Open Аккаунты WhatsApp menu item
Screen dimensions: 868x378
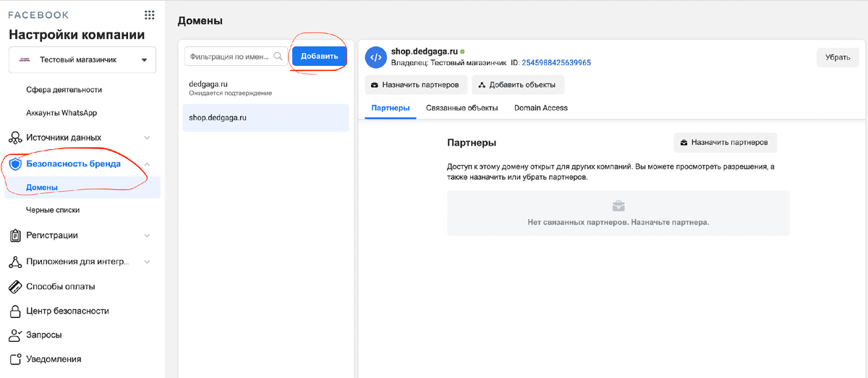point(61,113)
